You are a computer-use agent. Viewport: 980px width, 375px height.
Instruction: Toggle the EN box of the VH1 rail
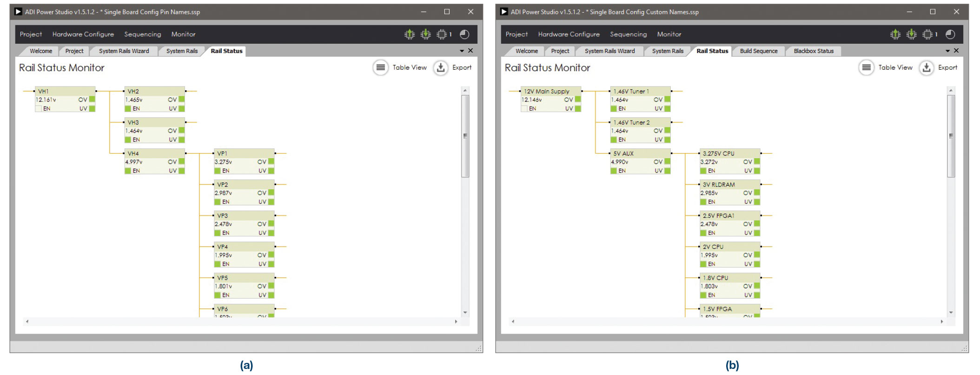coord(39,108)
